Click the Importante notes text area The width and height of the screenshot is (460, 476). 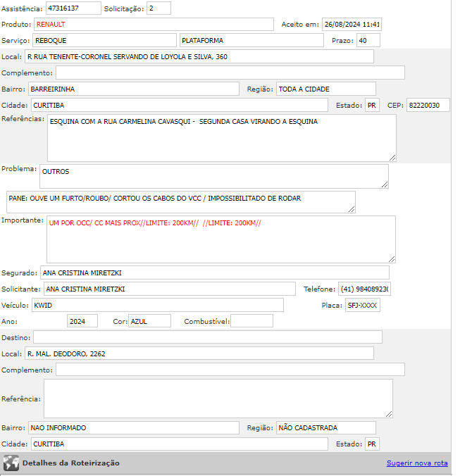tap(220, 239)
